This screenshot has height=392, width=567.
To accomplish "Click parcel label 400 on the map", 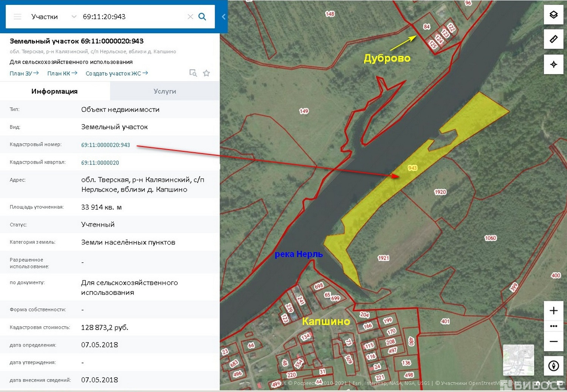I will click(556, 275).
